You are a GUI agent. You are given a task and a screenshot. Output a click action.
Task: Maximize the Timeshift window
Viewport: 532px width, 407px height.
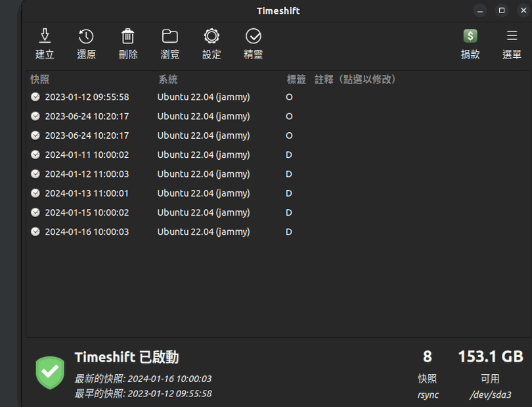tap(502, 11)
